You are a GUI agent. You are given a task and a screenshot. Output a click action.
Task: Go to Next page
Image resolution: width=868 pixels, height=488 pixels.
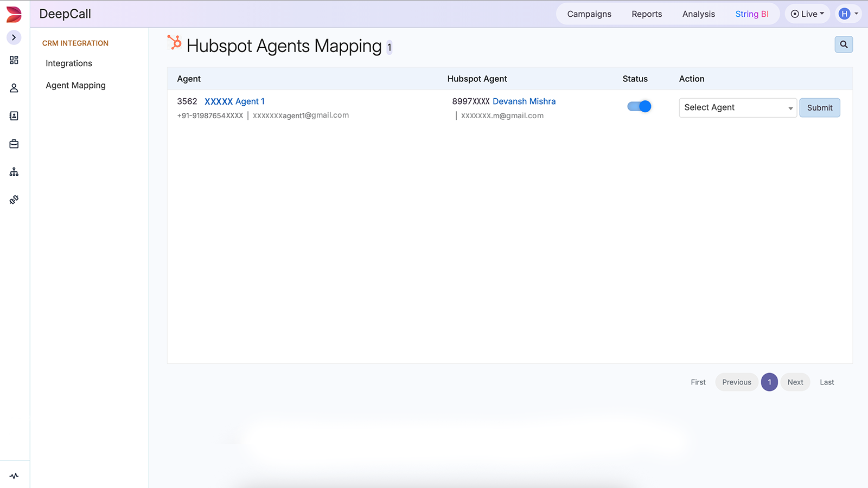(x=795, y=382)
